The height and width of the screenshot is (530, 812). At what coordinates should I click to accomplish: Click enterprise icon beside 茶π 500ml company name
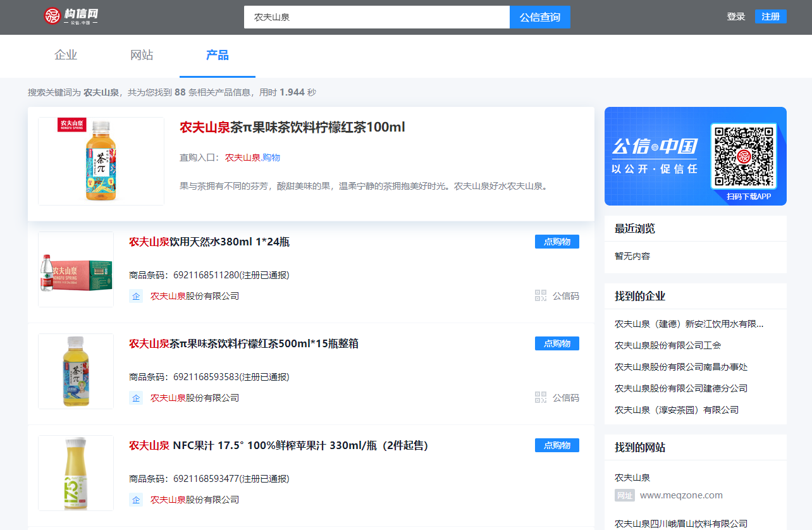pyautogui.click(x=136, y=398)
